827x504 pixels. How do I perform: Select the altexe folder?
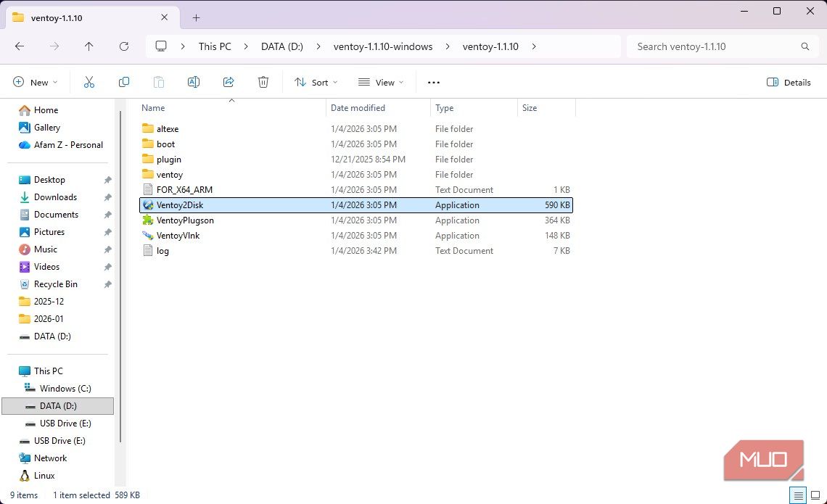pyautogui.click(x=356, y=128)
